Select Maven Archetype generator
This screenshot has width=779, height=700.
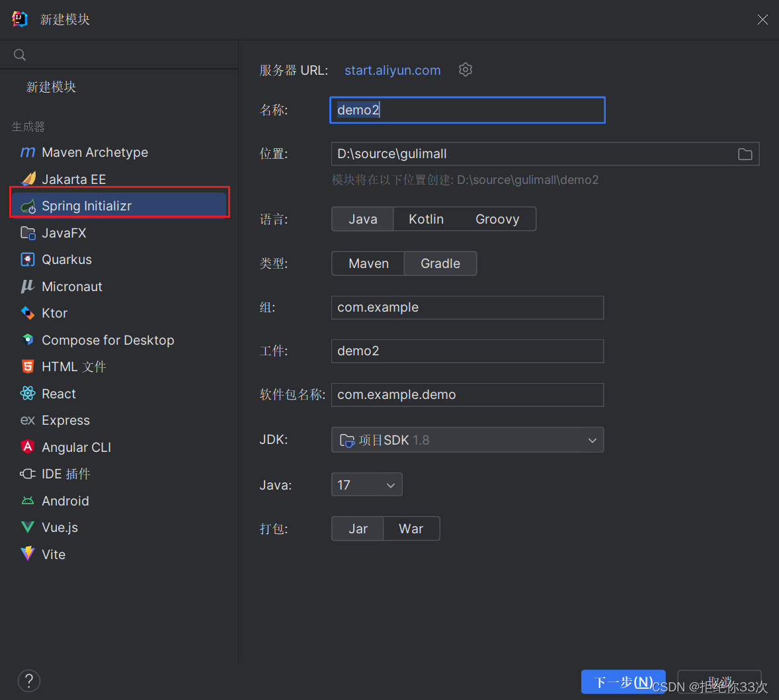[x=119, y=152]
